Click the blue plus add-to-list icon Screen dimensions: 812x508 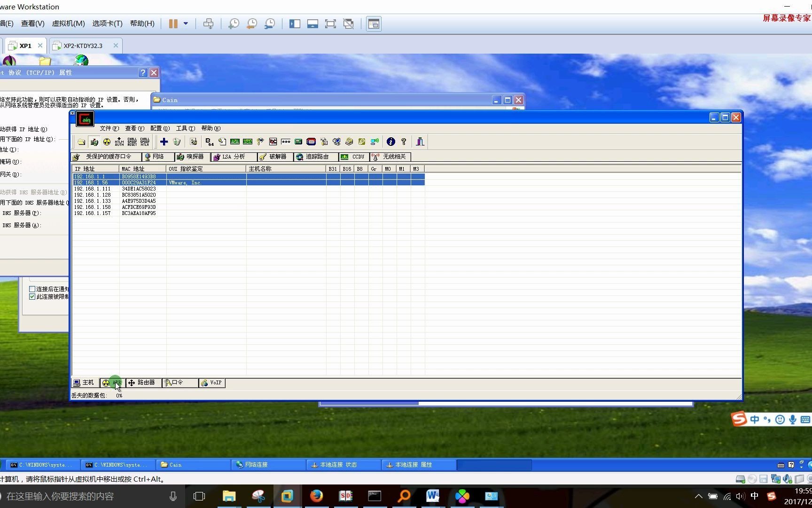pyautogui.click(x=164, y=142)
